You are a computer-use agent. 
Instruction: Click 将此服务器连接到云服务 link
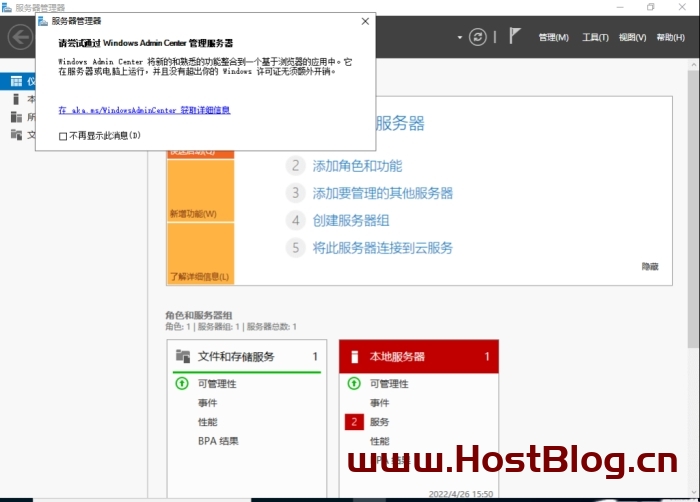pyautogui.click(x=383, y=248)
